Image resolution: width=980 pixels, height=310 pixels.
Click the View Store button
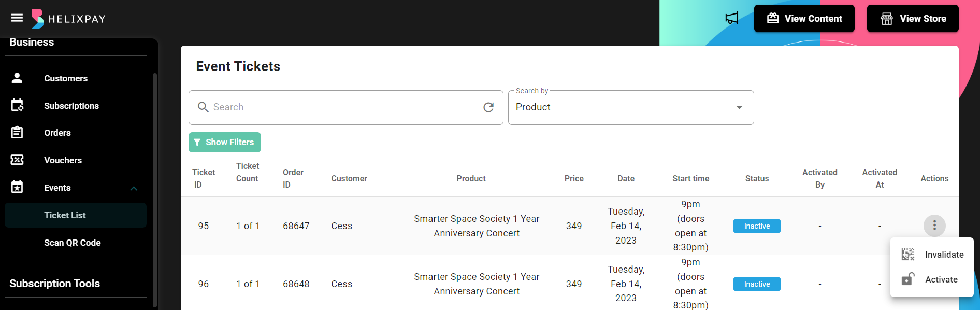(912, 19)
